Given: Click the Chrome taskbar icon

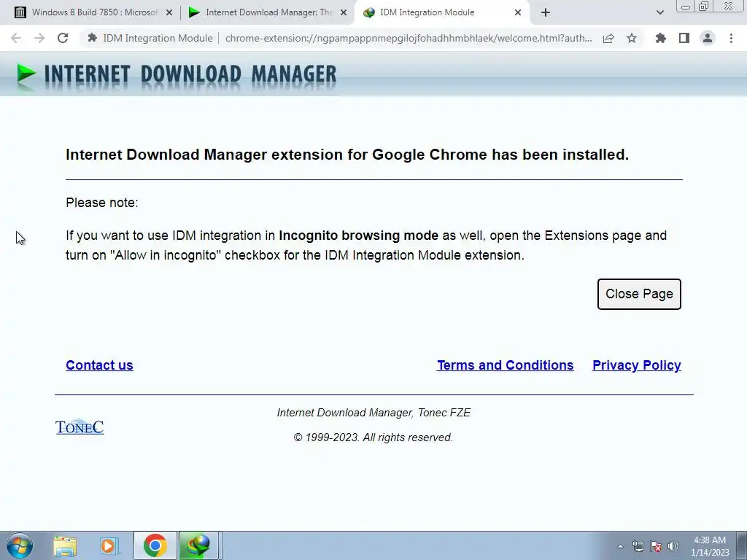Looking at the screenshot, I should pyautogui.click(x=155, y=545).
